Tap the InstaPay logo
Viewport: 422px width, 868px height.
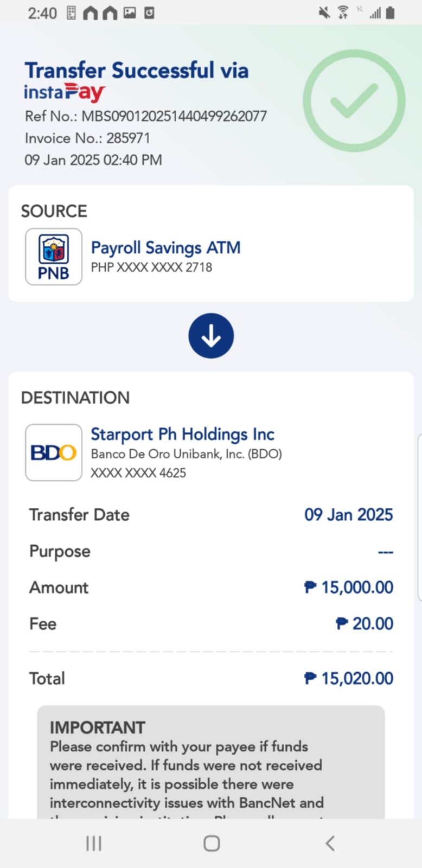[x=64, y=92]
